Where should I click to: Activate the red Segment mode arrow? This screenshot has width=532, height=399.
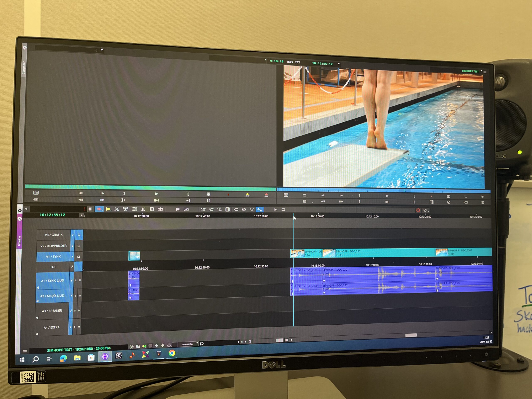pos(99,209)
